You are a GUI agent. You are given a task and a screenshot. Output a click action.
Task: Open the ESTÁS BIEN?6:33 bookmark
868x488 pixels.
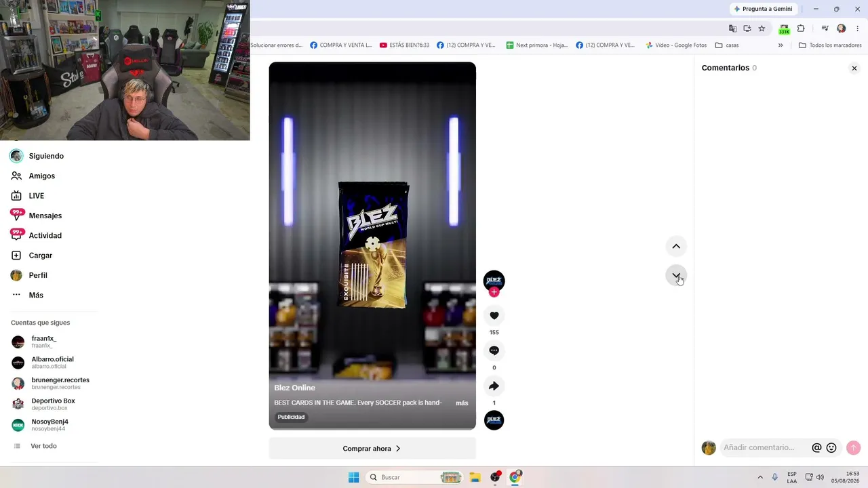coord(405,45)
